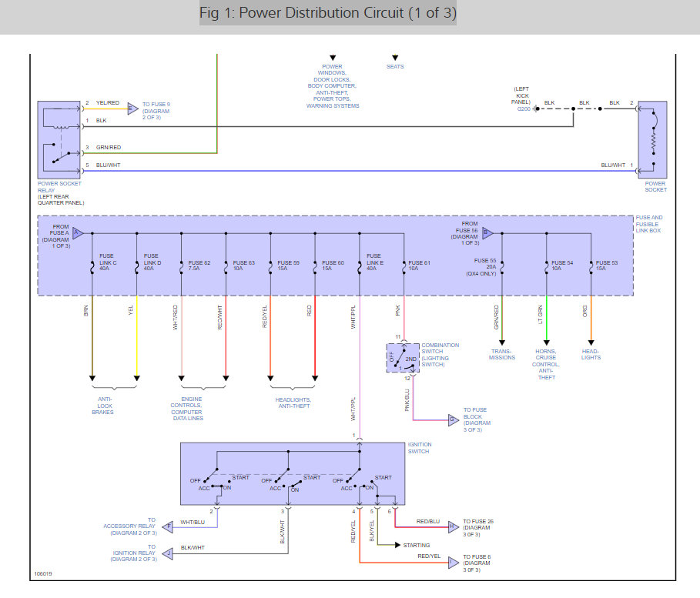Click the WHT/BLU wire color label
The height and width of the screenshot is (598, 700).
pyautogui.click(x=193, y=522)
